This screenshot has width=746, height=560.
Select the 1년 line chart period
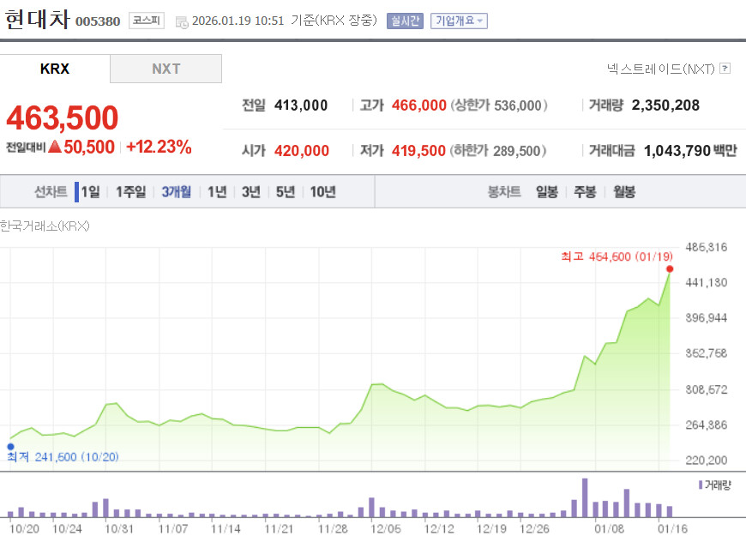(217, 192)
